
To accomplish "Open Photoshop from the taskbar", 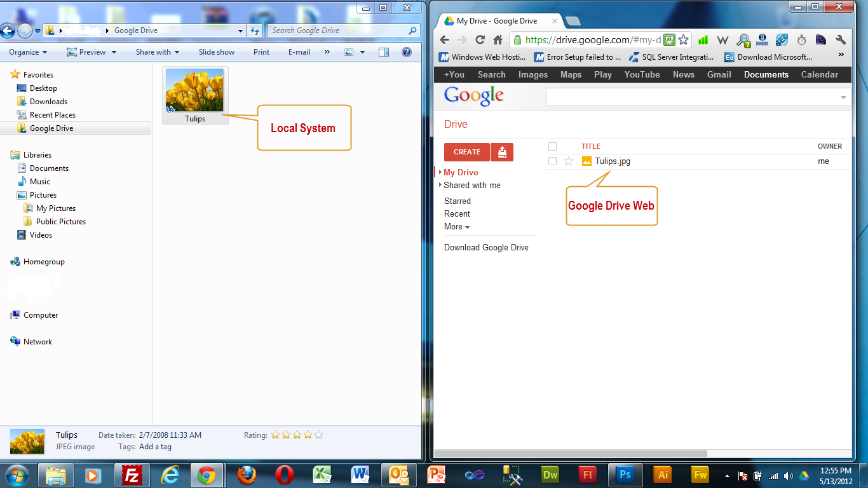I will [x=626, y=475].
